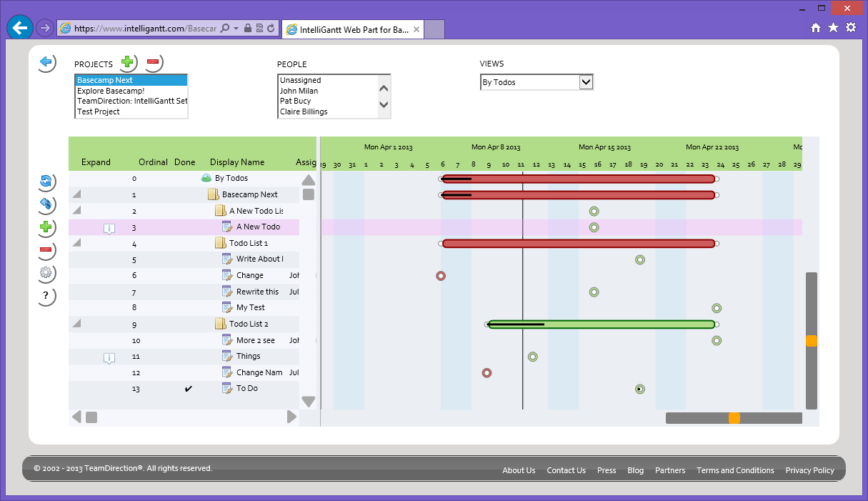Open the Privacy Policy footer link

(809, 470)
